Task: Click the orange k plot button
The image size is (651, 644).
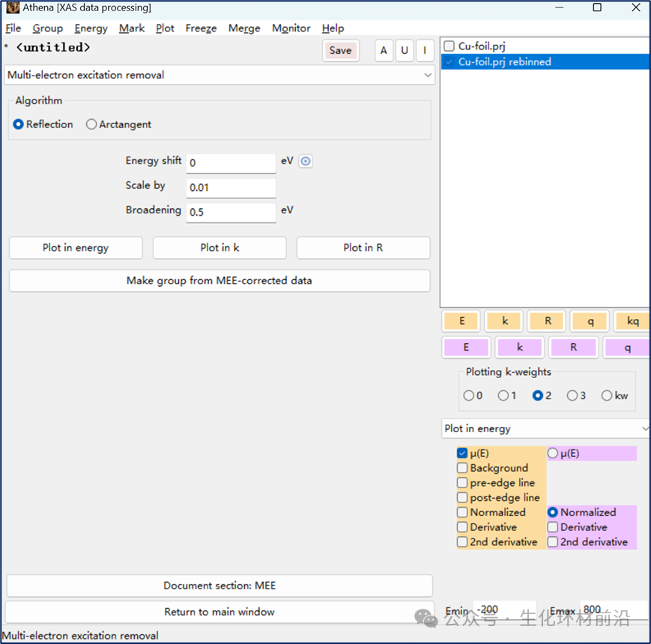Action: (x=505, y=321)
